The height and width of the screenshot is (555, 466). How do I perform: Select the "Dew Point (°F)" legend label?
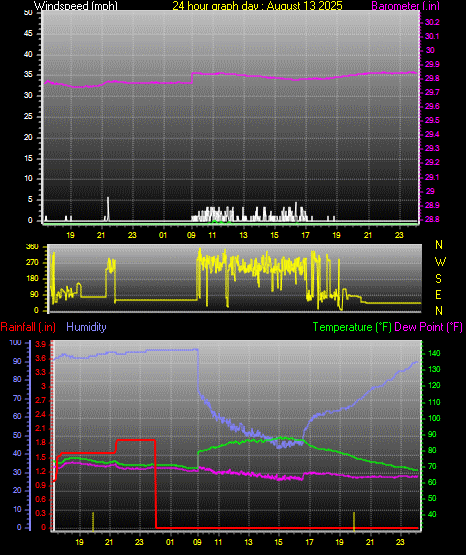[428, 327]
